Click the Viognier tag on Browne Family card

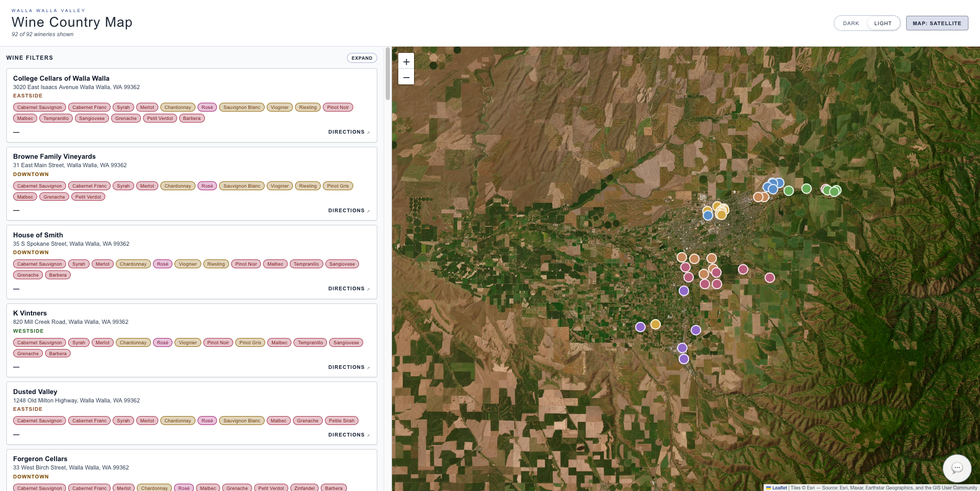pos(280,186)
